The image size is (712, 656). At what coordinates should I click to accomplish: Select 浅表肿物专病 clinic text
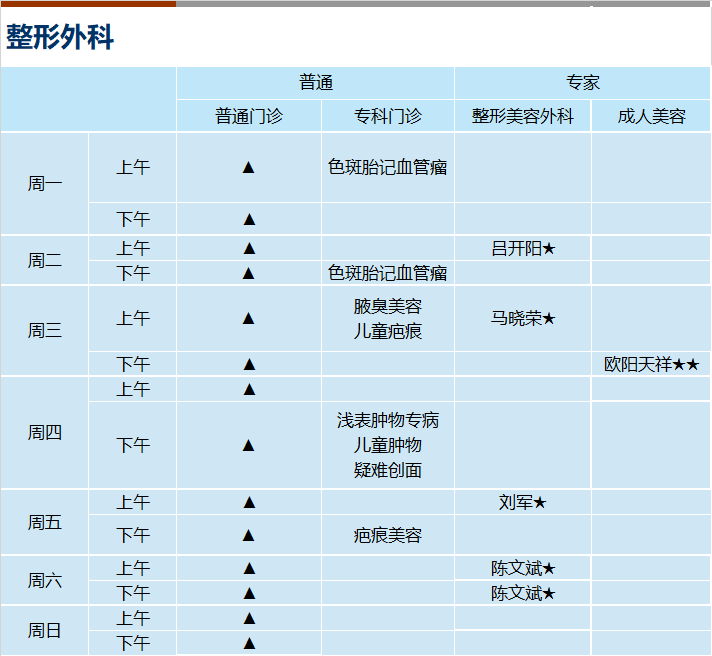388,420
